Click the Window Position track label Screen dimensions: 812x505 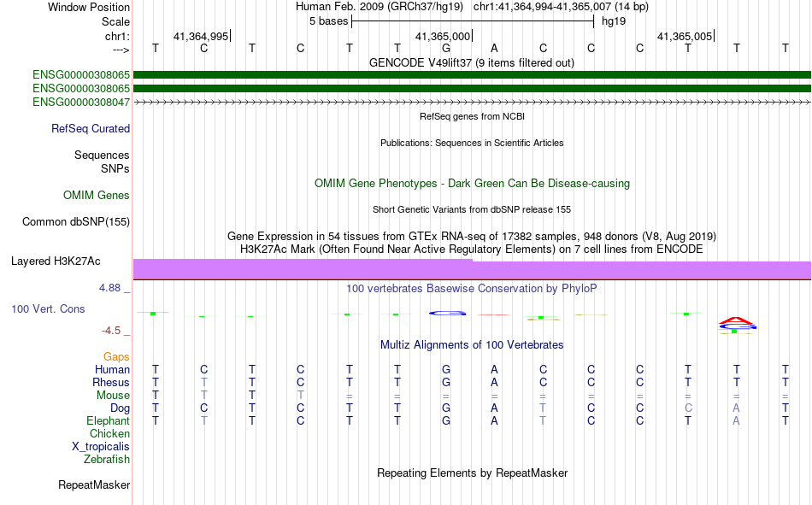pos(89,7)
